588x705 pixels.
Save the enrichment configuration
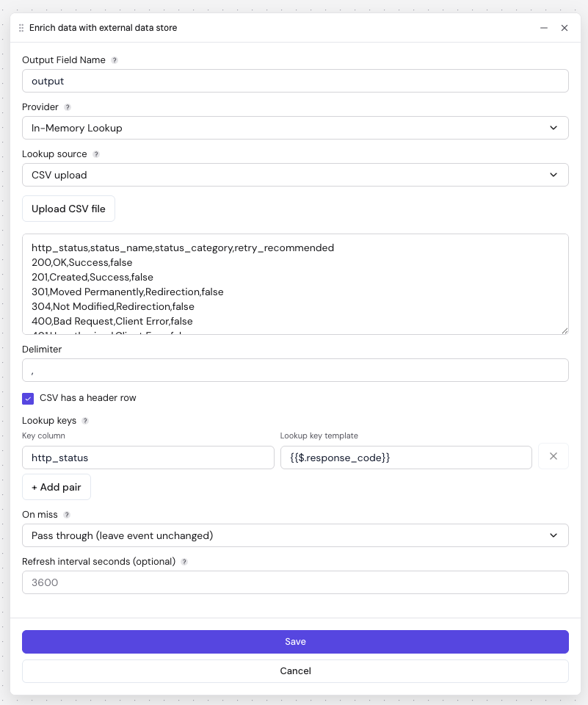(295, 642)
